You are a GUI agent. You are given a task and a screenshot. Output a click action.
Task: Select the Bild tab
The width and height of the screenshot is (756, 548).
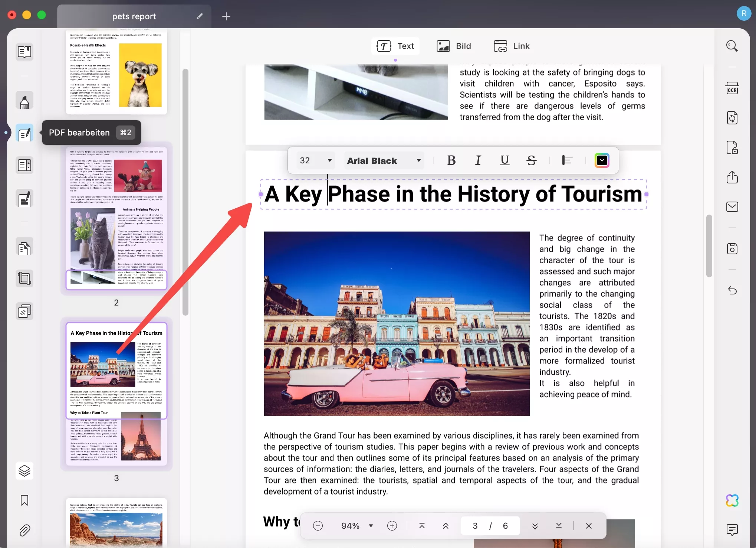pyautogui.click(x=454, y=46)
